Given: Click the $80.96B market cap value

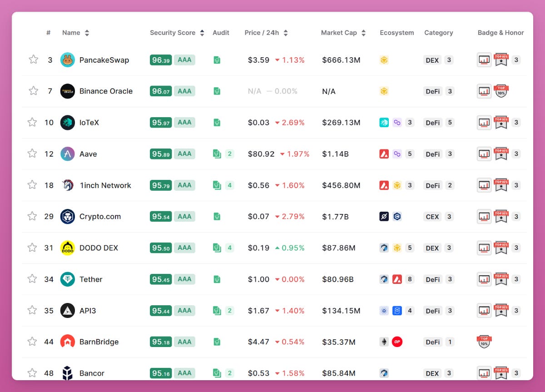Looking at the screenshot, I should [338, 279].
